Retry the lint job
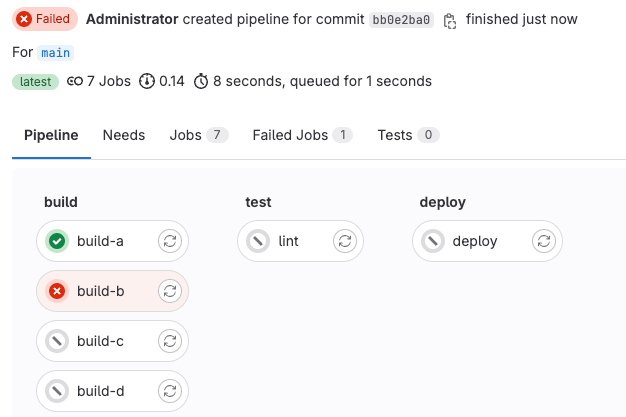This screenshot has height=417, width=626. (x=345, y=241)
